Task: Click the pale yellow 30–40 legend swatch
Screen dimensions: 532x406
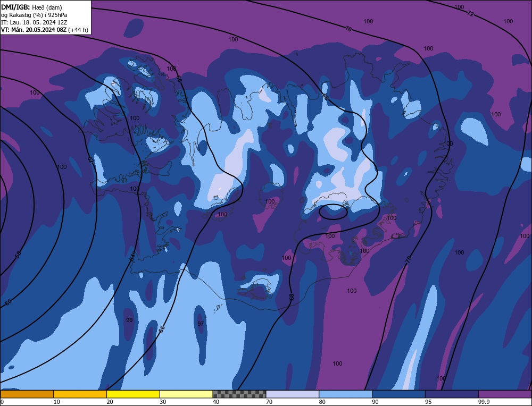Action: pos(186,394)
